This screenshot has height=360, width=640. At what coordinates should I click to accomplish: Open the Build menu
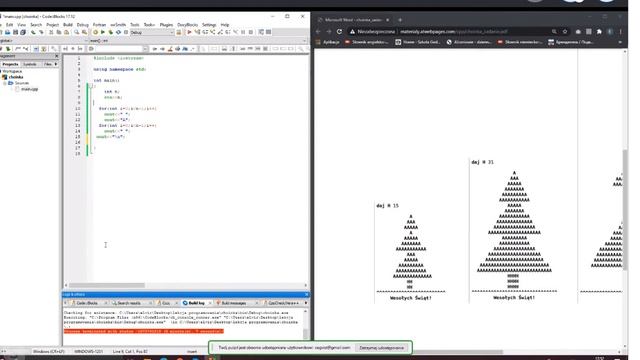click(x=68, y=25)
